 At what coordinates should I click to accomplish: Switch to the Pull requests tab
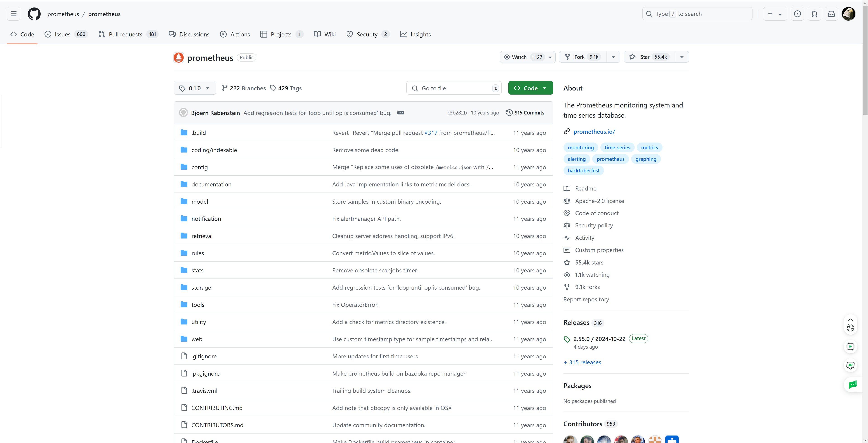pyautogui.click(x=128, y=34)
